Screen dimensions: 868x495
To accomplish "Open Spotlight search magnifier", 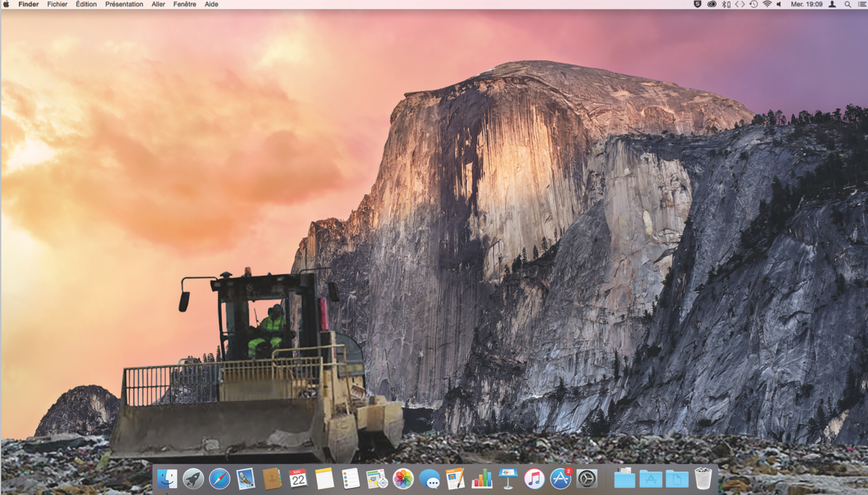I will click(x=848, y=4).
